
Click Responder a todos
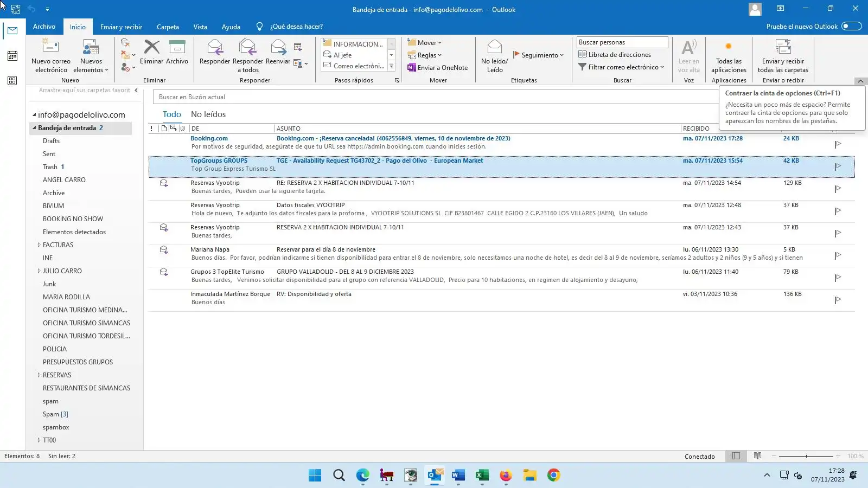click(x=248, y=56)
